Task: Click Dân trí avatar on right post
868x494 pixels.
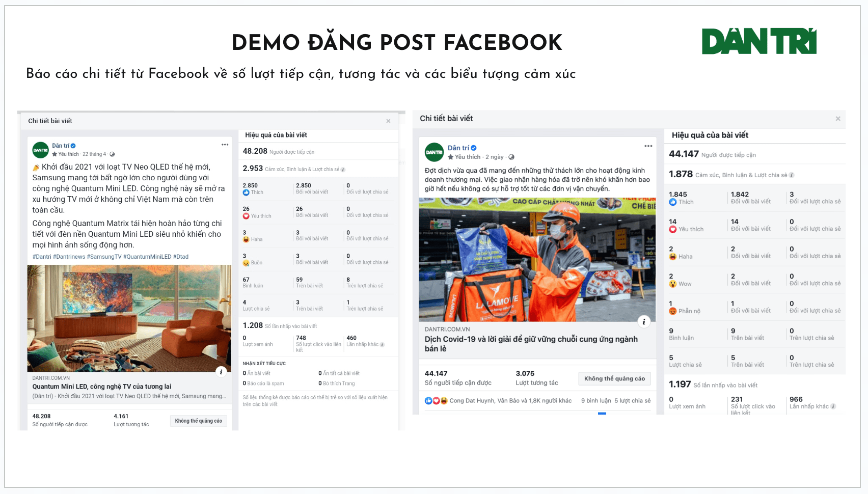Action: (435, 152)
